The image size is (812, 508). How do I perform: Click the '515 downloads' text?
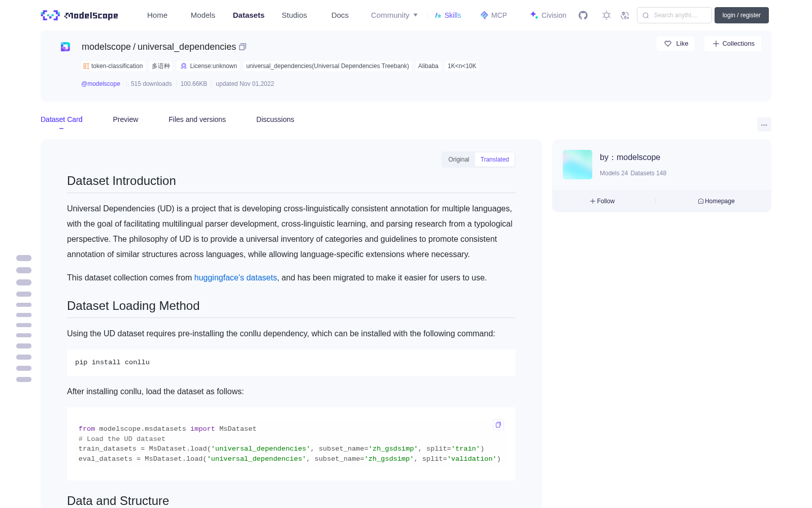point(151,84)
